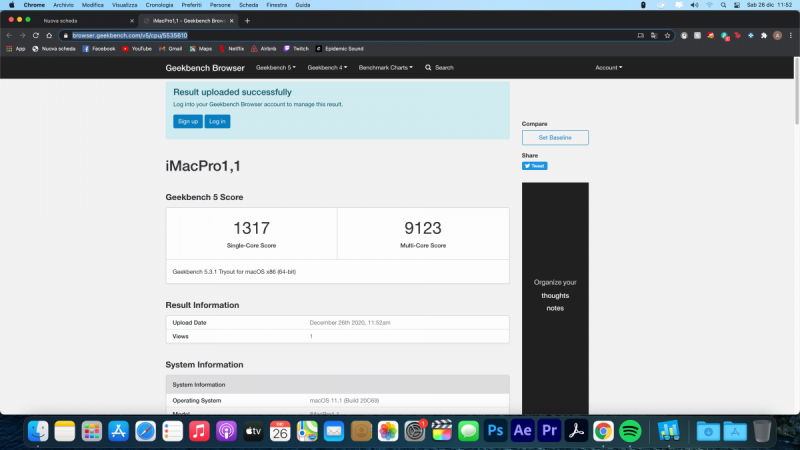Open Podcasts from the Dock
This screenshot has height=450, width=800.
coord(227,431)
